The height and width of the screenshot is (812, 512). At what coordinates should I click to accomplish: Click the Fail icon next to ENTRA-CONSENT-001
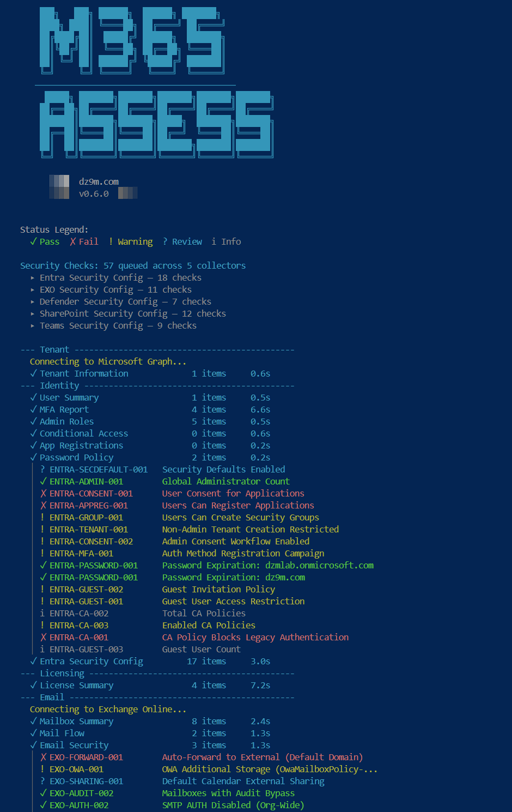pyautogui.click(x=43, y=493)
